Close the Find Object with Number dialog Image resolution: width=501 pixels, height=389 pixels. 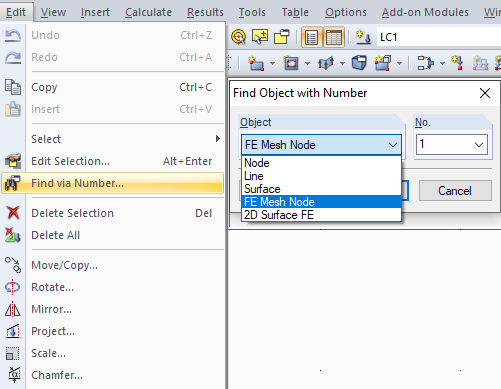pos(485,93)
